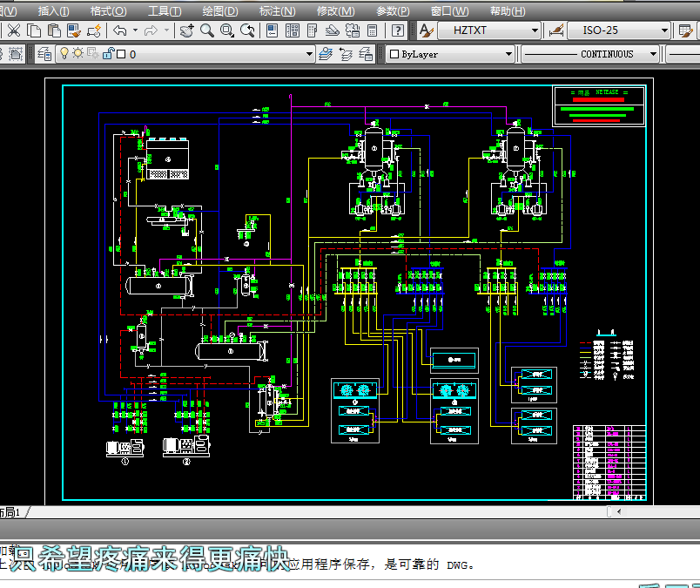The width and height of the screenshot is (700, 588).
Task: Click the house icon with dotted frame
Action: click(x=16, y=54)
